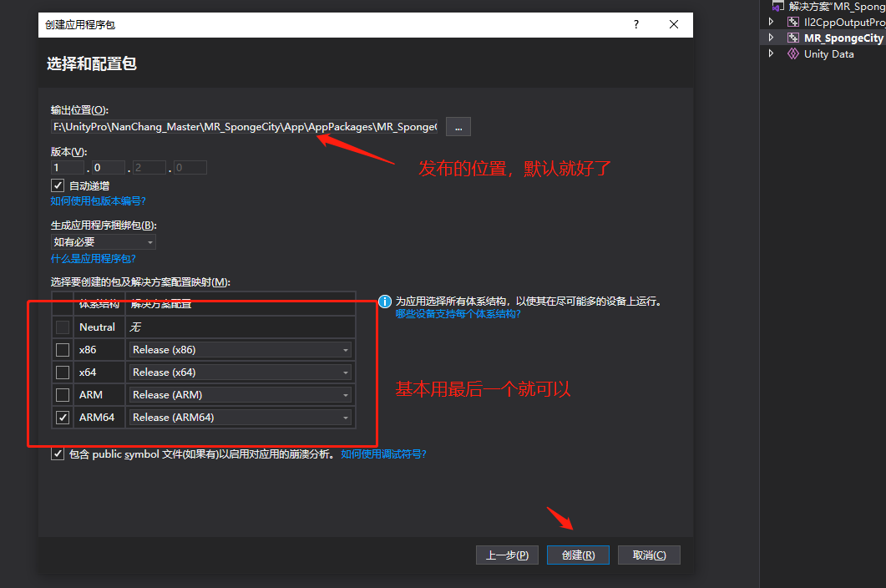Expand the Il2CppOutputProject tree node
The width and height of the screenshot is (886, 588).
tap(771, 22)
